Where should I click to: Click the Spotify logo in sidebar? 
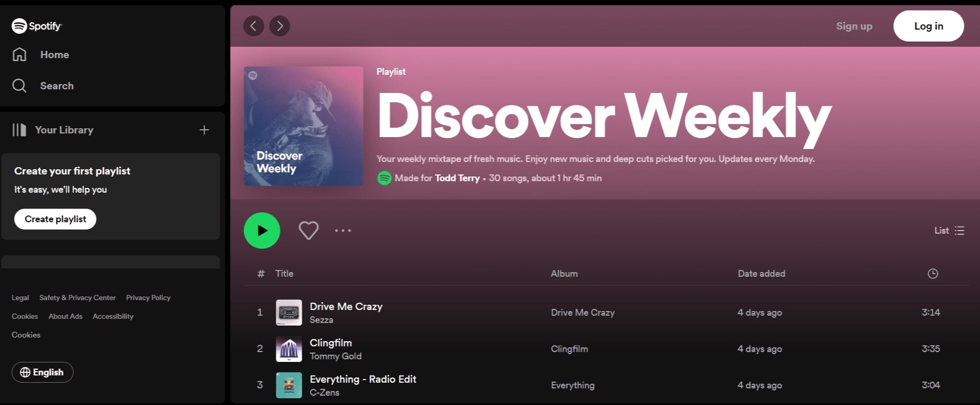tap(36, 26)
